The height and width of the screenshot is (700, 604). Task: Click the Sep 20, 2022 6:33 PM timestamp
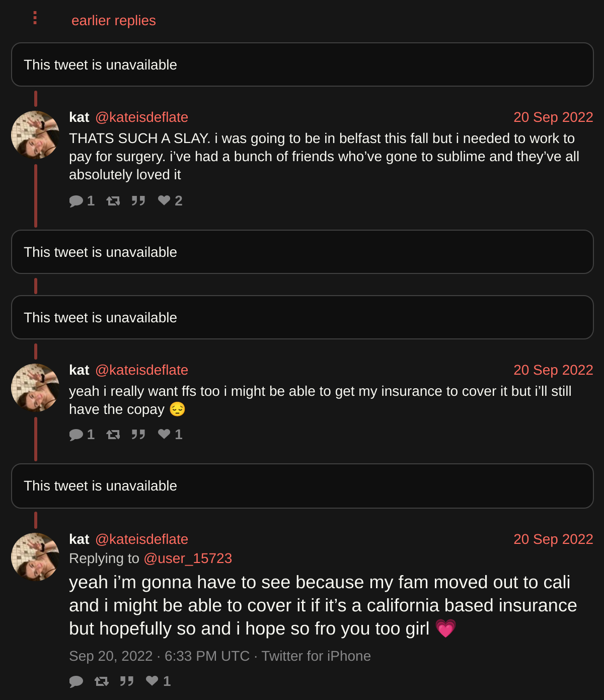click(x=159, y=656)
